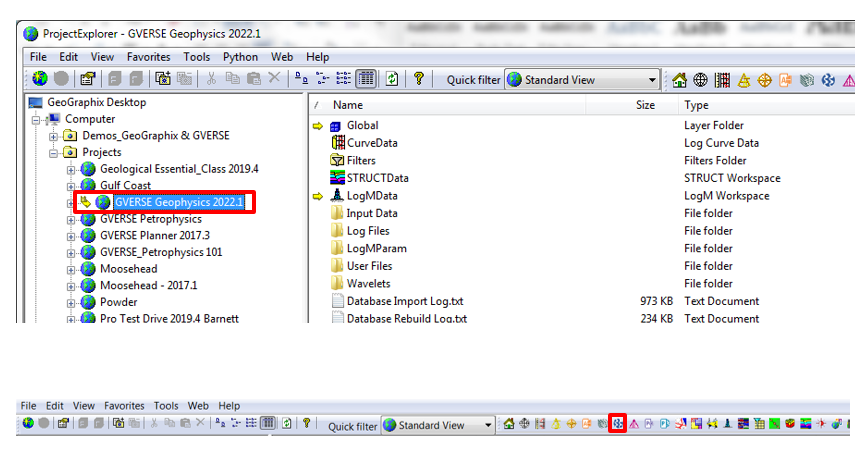Select the Input Data folder
The width and height of the screenshot is (867, 457).
[372, 213]
